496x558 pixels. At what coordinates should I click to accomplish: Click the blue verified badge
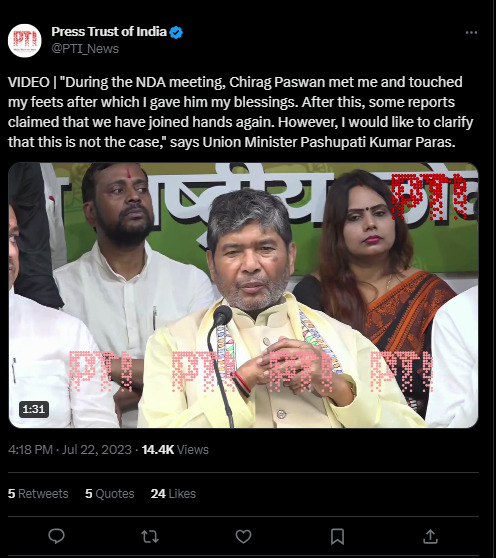click(x=176, y=32)
